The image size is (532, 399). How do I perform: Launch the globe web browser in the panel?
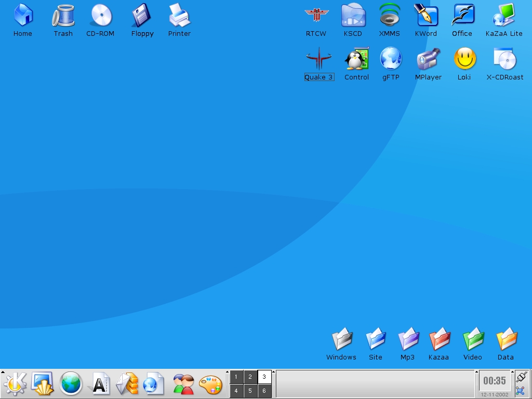coord(71,384)
